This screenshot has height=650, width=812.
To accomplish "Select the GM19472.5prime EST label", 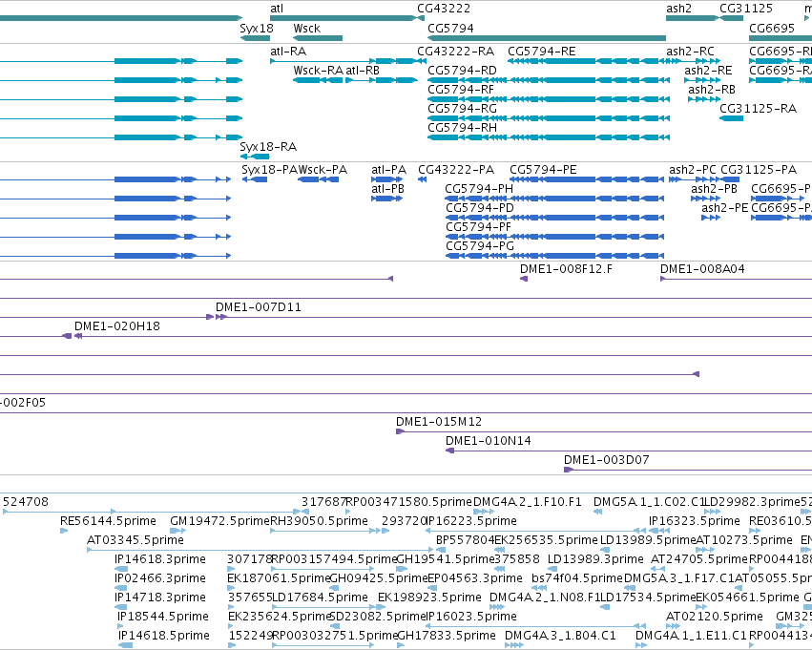I will [x=220, y=521].
